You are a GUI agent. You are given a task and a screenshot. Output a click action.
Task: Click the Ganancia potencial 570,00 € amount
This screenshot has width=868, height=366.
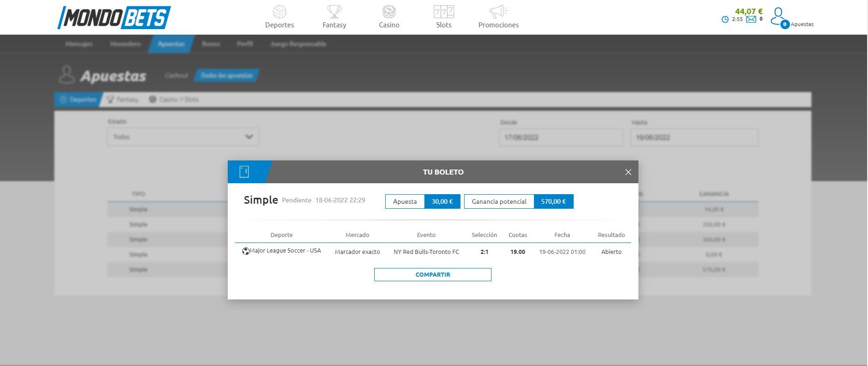pos(554,201)
